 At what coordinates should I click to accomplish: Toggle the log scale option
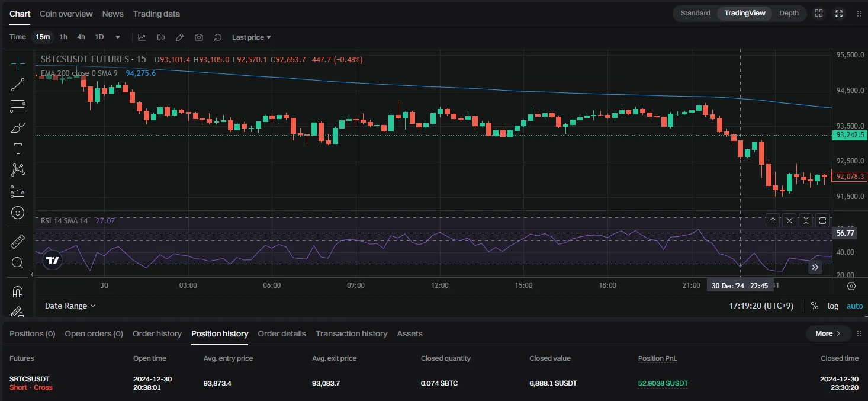coord(832,306)
